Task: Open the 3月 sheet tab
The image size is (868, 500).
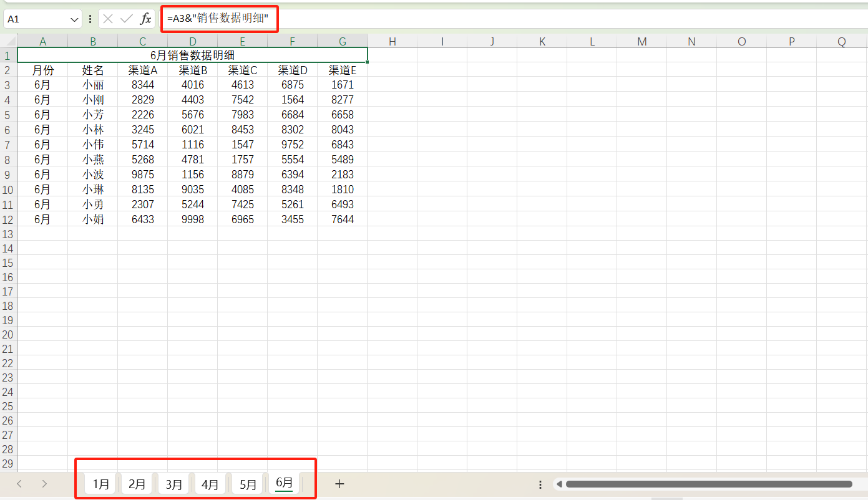Action: [x=175, y=484]
